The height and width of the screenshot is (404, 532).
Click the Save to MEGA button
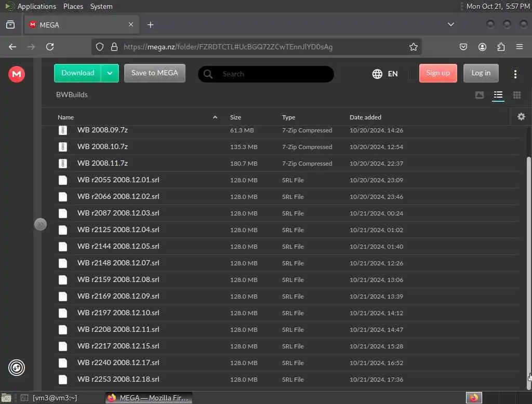(x=155, y=73)
